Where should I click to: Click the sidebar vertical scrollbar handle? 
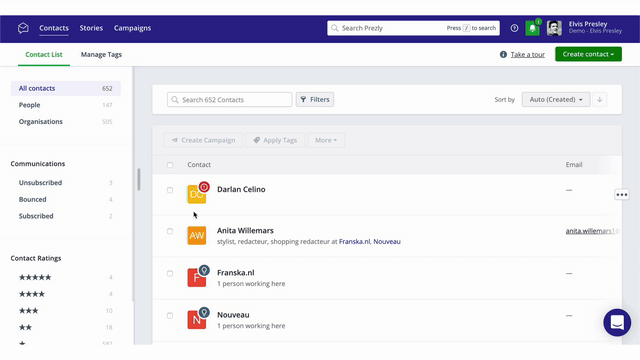[x=139, y=179]
